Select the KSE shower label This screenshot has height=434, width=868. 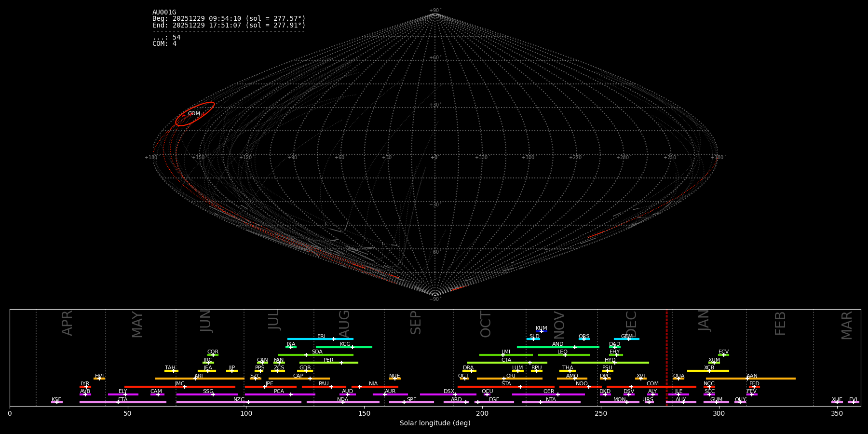point(56,400)
